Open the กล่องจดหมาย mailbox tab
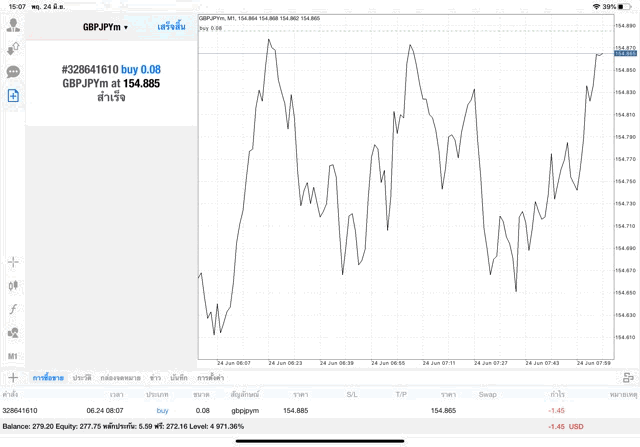Image resolution: width=640 pixels, height=447 pixels. 120,378
